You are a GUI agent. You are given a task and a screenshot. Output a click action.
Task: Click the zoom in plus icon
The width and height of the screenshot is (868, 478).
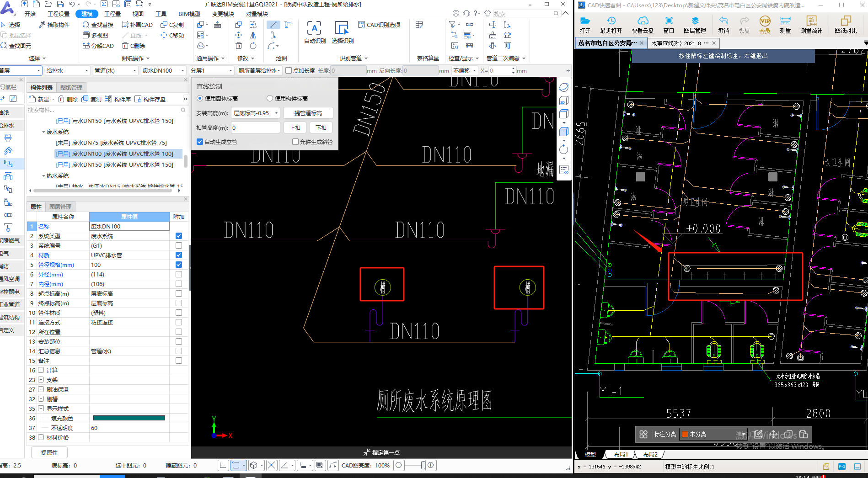click(431, 465)
